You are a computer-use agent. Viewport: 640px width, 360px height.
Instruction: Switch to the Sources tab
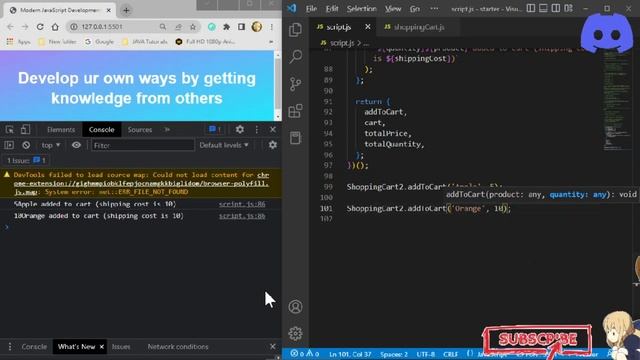[x=140, y=130]
